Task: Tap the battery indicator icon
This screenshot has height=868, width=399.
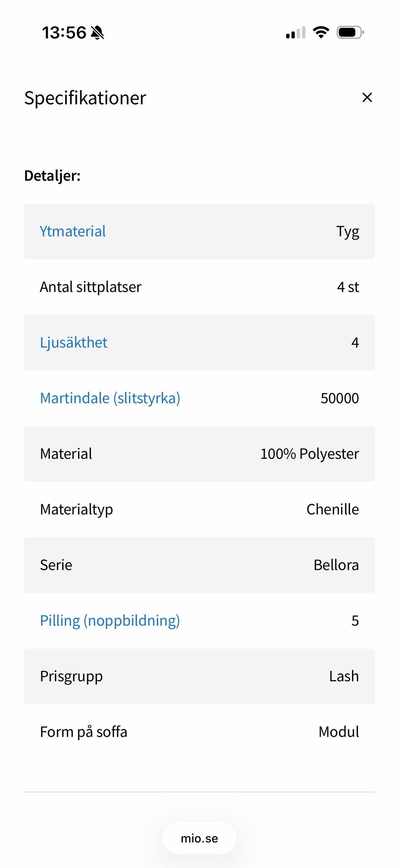Action: coord(350,32)
